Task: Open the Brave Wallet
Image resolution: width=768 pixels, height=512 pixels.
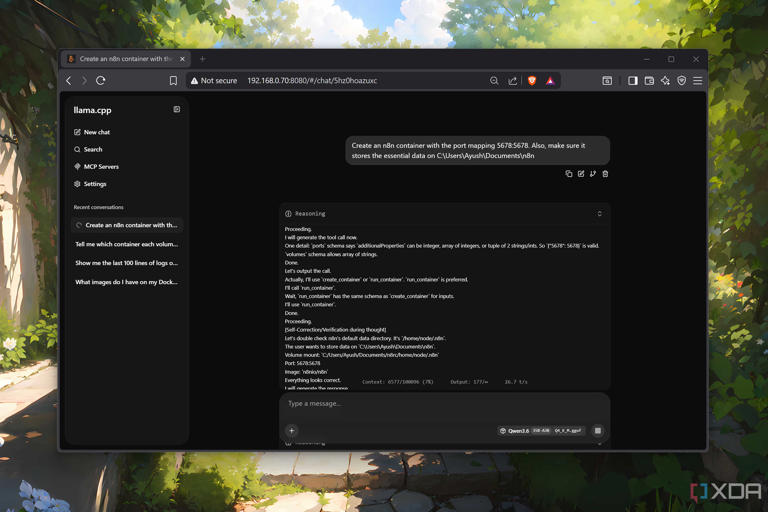Action: 649,80
